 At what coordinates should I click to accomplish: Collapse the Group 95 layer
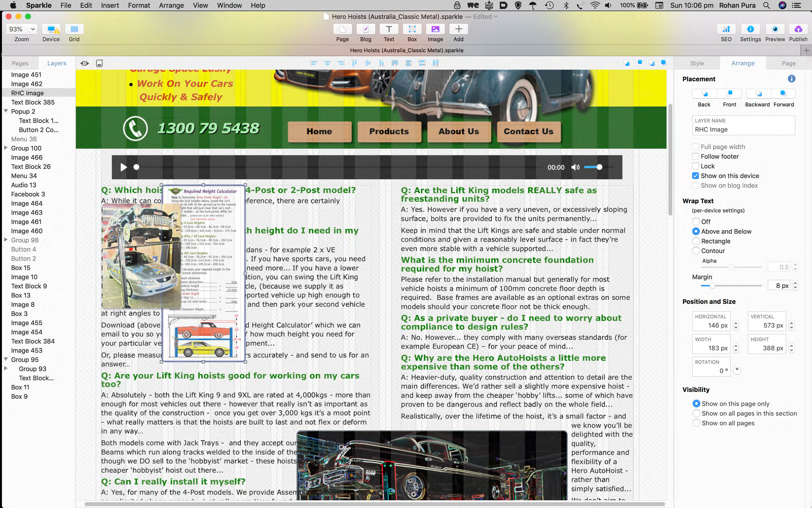[x=6, y=359]
